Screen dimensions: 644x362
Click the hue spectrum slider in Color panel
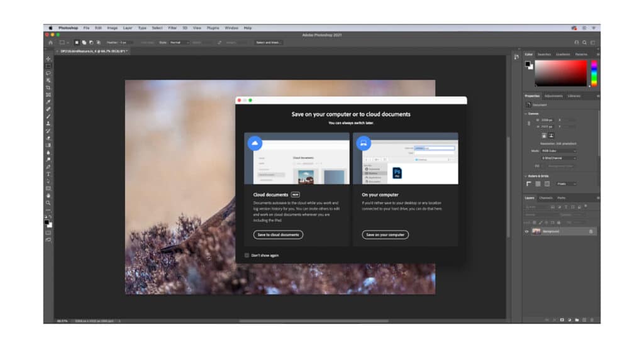[x=594, y=74]
